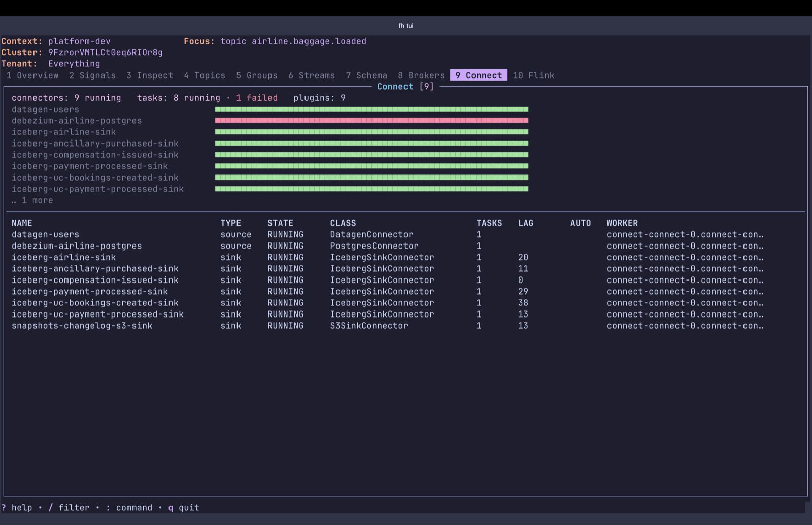Screen dimensions: 812x525
Task: Click the AUTO column header
Action: [581, 223]
